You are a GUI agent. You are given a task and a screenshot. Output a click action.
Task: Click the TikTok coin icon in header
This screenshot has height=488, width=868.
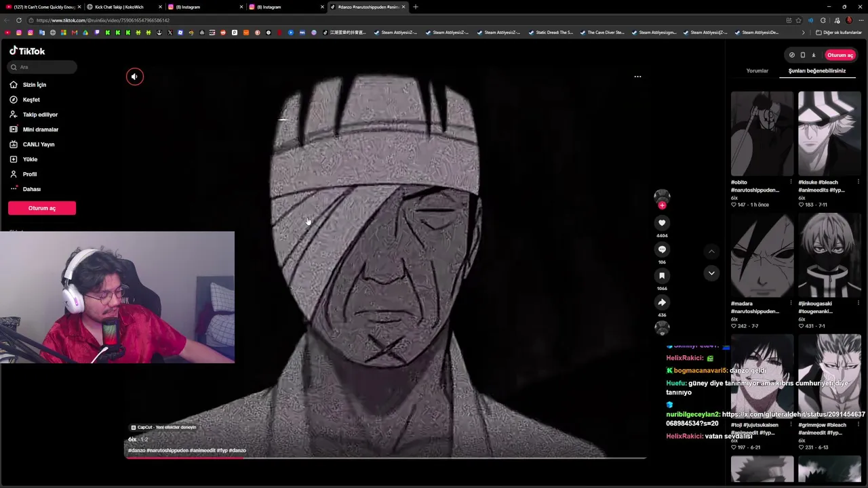click(791, 55)
